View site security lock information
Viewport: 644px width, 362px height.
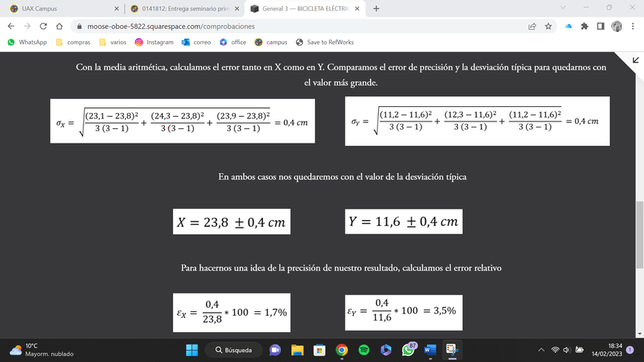pyautogui.click(x=79, y=27)
